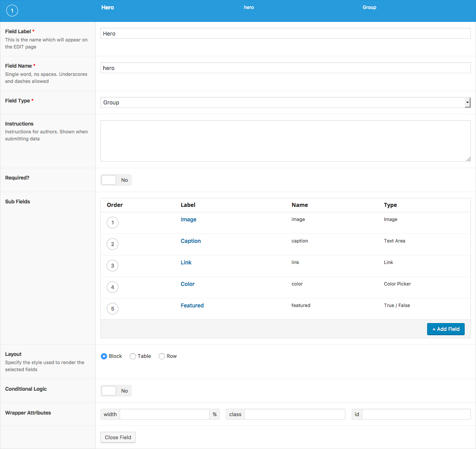Click the wrapper width input box

pyautogui.click(x=165, y=414)
